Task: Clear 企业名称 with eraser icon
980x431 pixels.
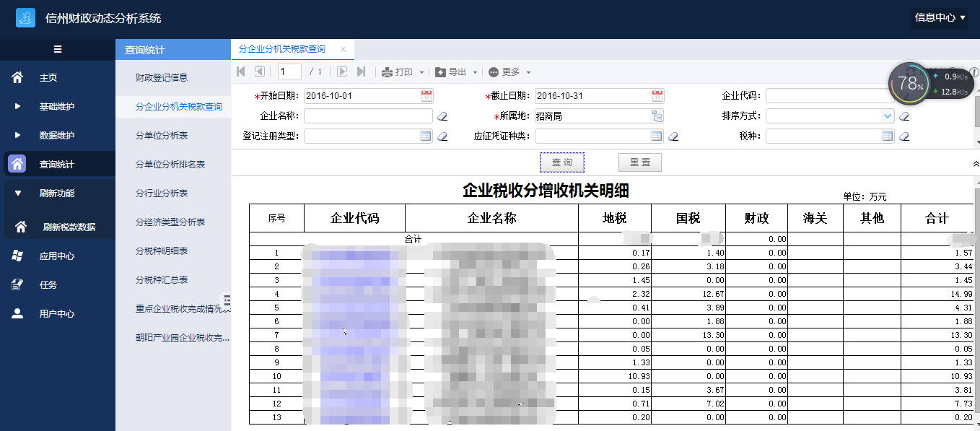Action: tap(442, 116)
